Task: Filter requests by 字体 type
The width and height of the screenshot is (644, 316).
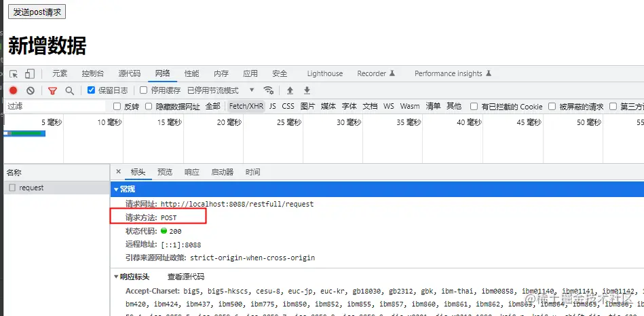Action: 349,106
